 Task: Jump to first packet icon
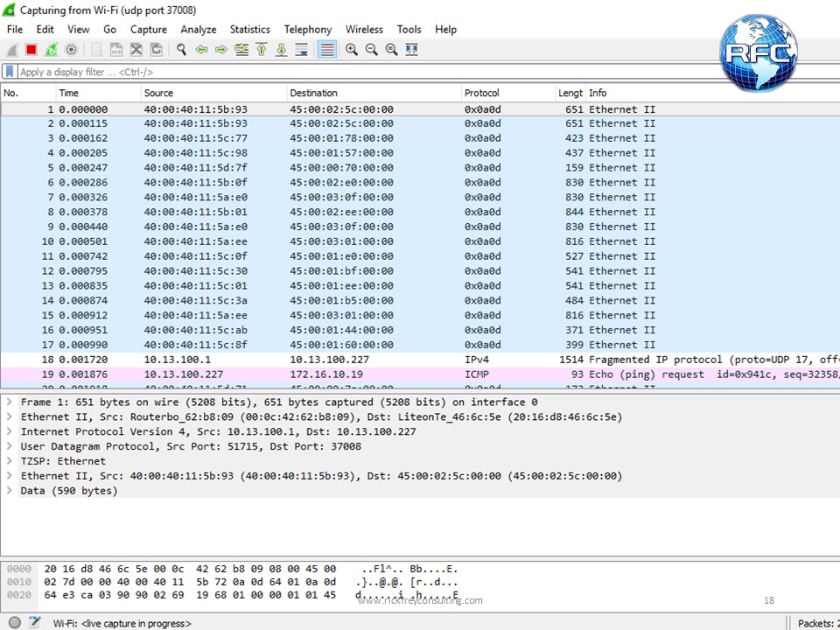[x=262, y=50]
